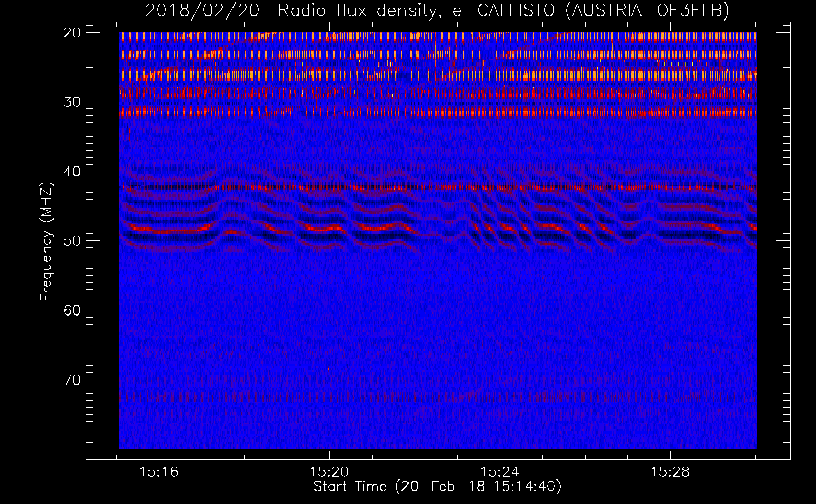The image size is (816, 504).
Task: Click the station name '(AUSTRIA-OE3FLB)'
Action: pos(648,11)
